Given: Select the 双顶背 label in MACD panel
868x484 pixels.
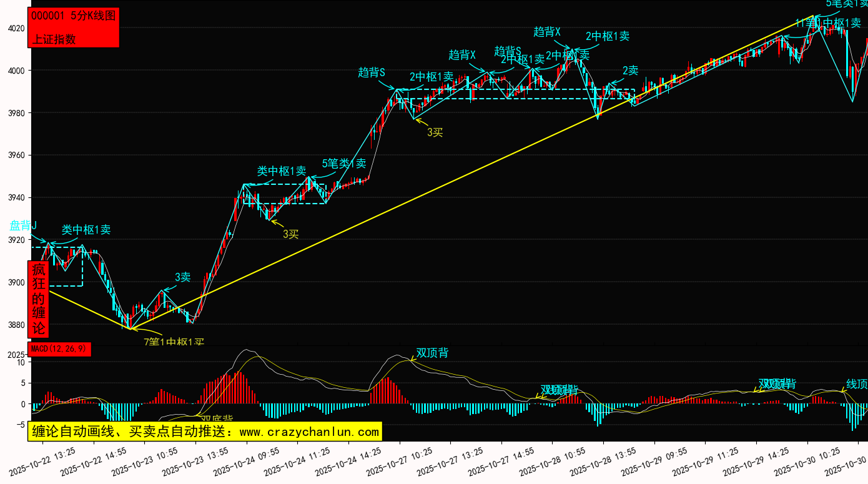Looking at the screenshot, I should [432, 353].
